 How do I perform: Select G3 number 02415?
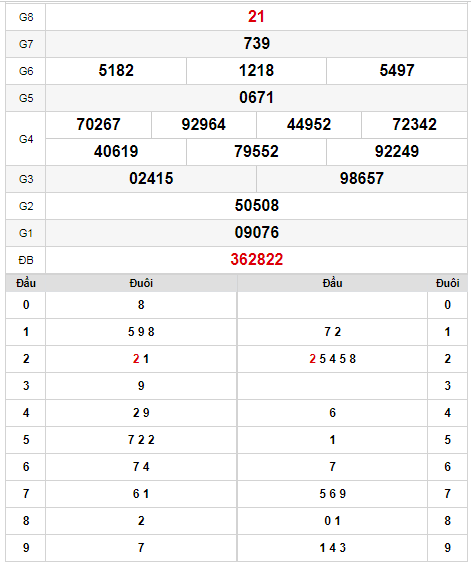tap(151, 178)
